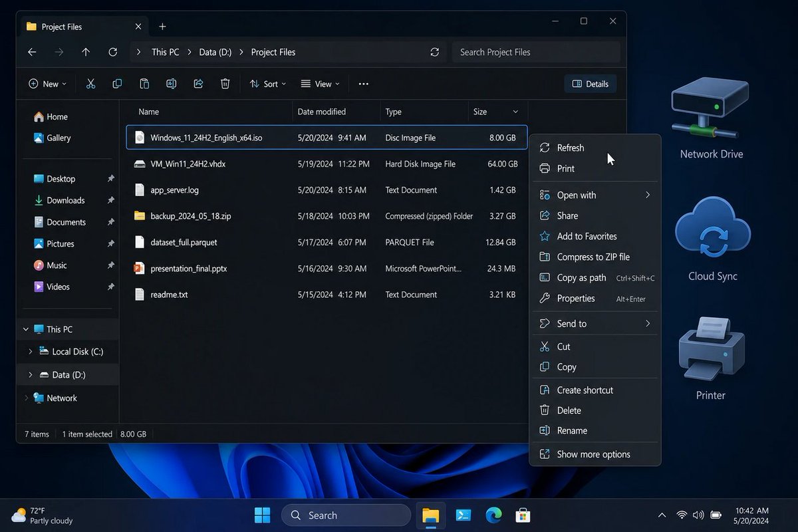Open the View dropdown menu

320,84
